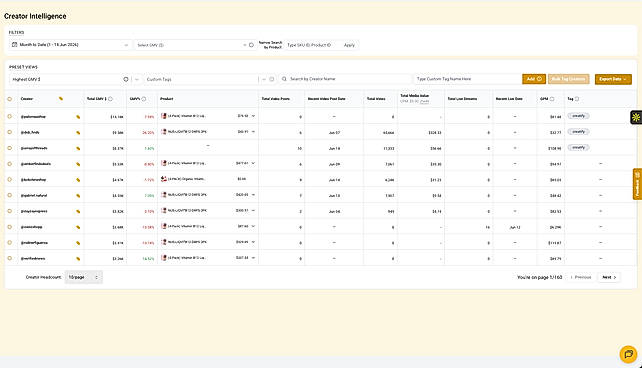The image size is (642, 368).
Task: Click the magnifier icon in creator search
Action: tap(284, 79)
